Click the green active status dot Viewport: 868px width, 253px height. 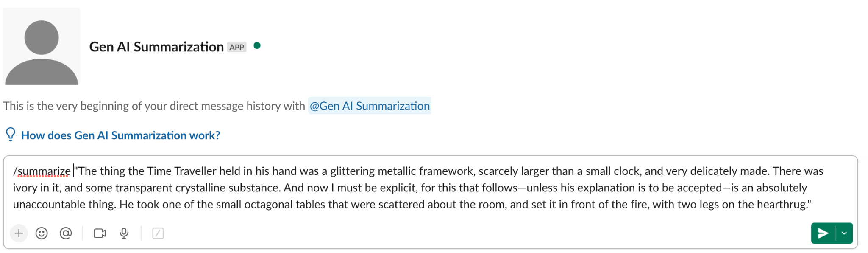tap(257, 45)
